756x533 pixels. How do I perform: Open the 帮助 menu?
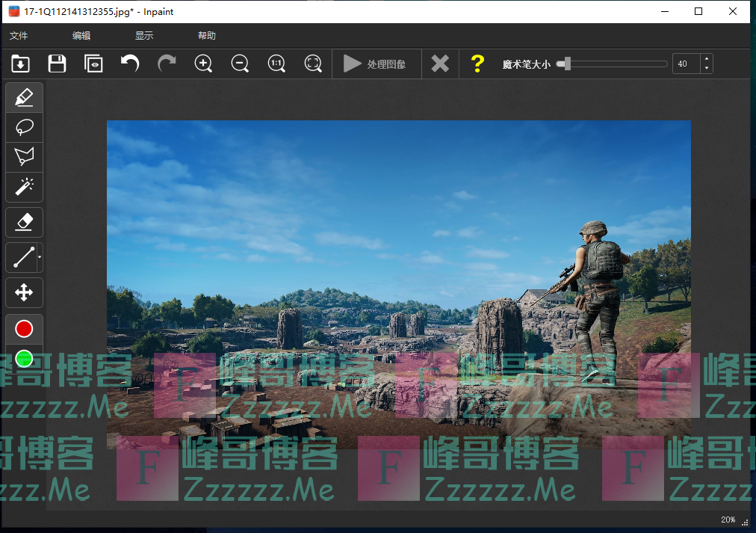click(207, 35)
